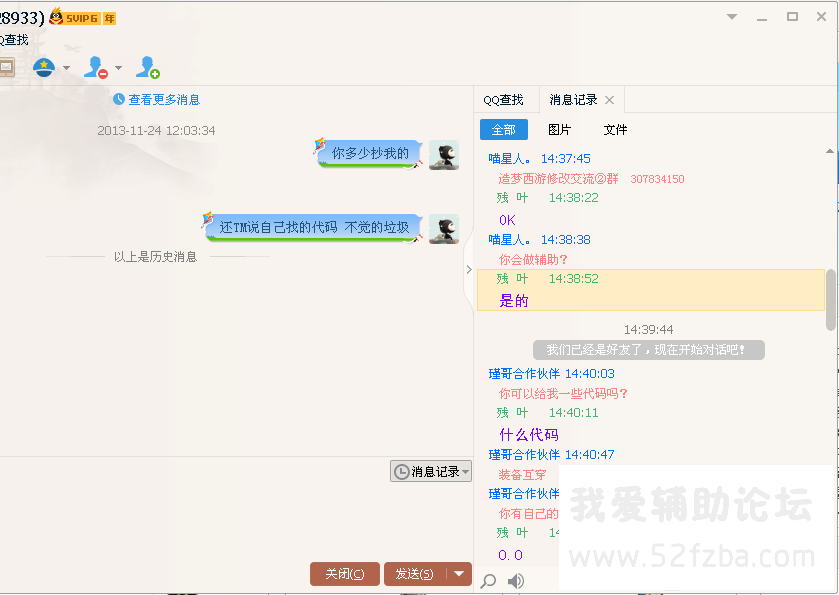Click the message 你会做辅助?

click(533, 260)
